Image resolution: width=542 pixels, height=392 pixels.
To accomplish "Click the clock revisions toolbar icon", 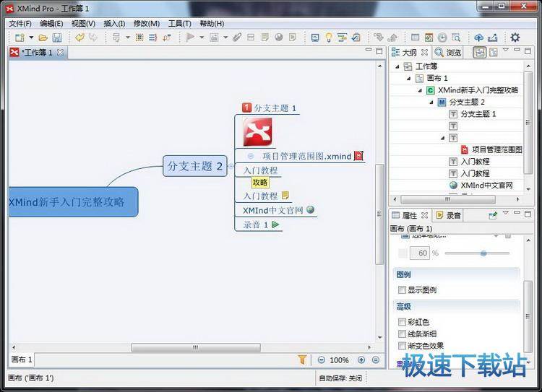I will click(442, 38).
